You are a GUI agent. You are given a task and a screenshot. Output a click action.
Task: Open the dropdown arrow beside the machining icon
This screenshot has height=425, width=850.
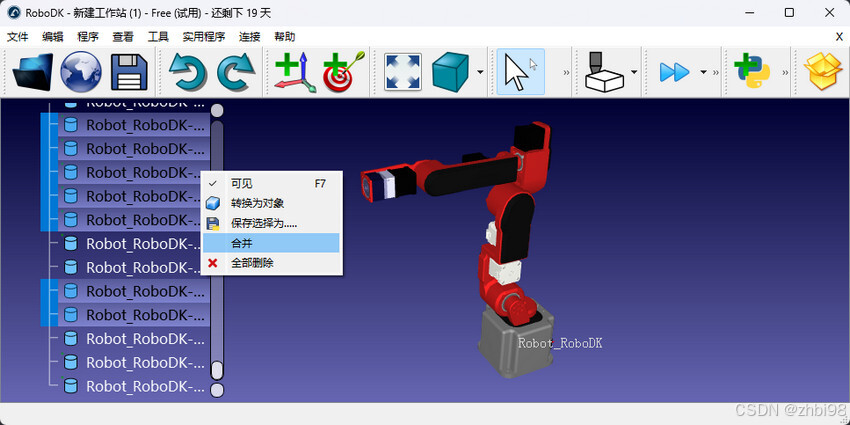point(634,72)
